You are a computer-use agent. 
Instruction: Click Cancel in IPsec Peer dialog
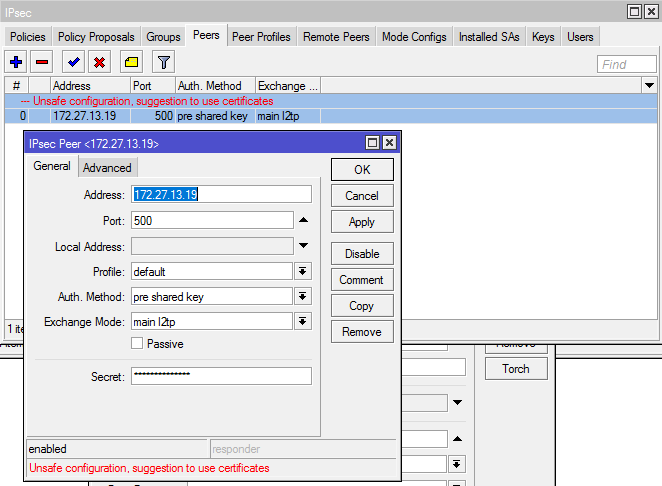[x=362, y=196]
